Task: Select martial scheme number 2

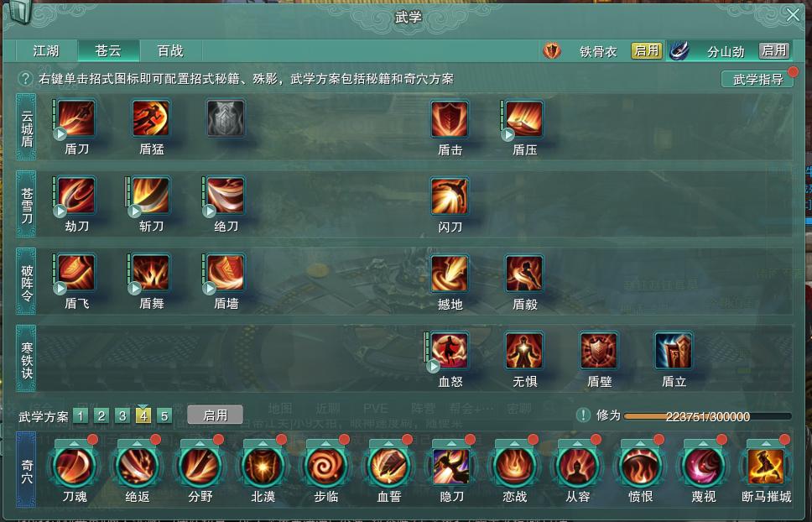Action: [x=101, y=416]
